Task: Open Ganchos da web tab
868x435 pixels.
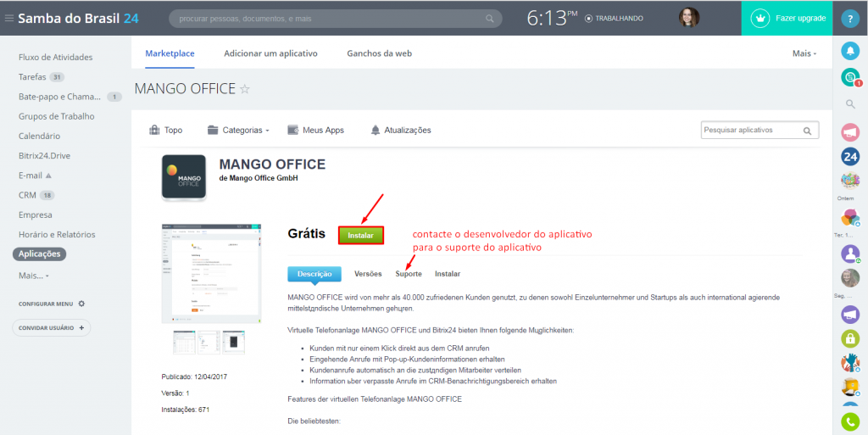Action: click(379, 53)
